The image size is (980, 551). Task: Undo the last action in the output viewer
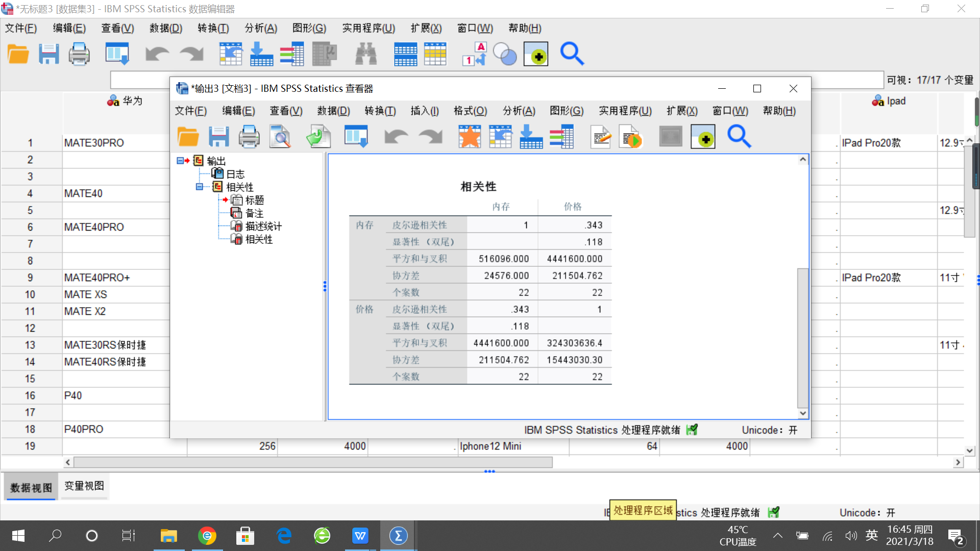click(396, 136)
